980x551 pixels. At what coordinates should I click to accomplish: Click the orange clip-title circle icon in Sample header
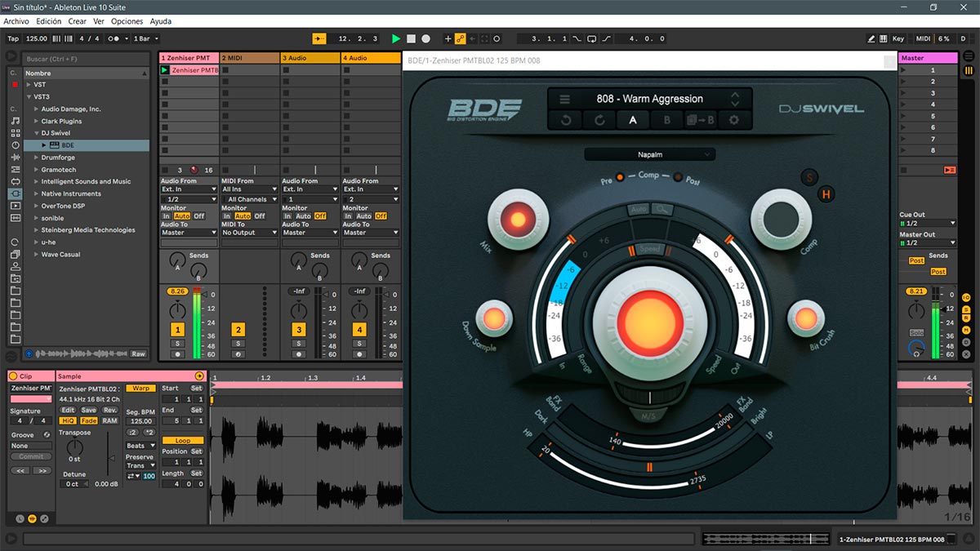pyautogui.click(x=198, y=375)
